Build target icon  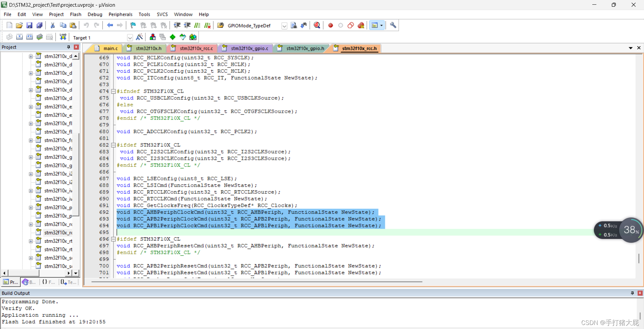click(x=19, y=37)
